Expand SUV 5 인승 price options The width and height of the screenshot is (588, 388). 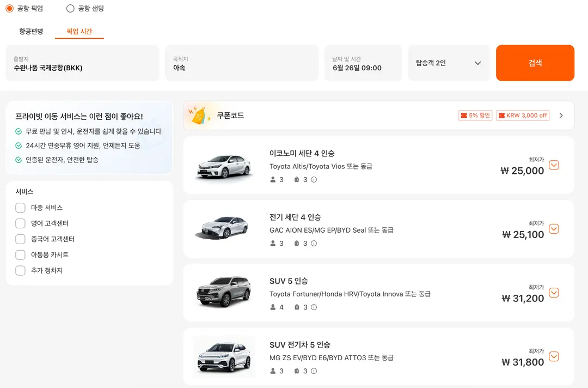pos(554,293)
